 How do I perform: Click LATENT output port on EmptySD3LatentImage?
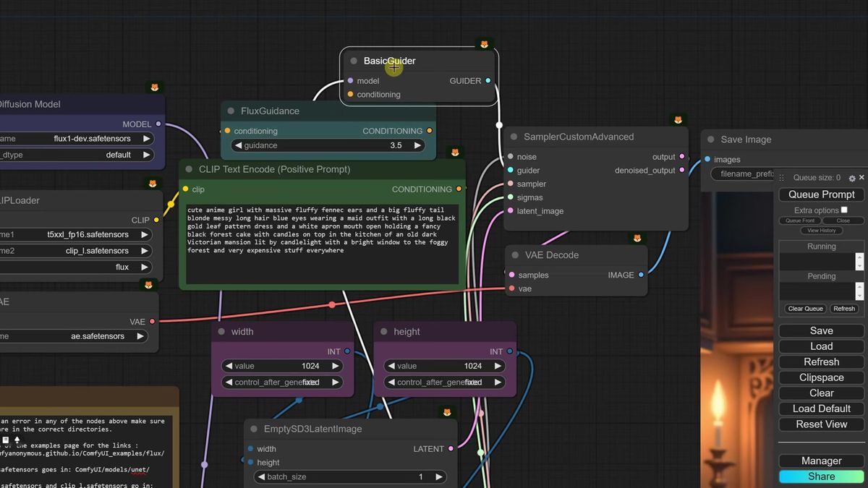point(451,449)
